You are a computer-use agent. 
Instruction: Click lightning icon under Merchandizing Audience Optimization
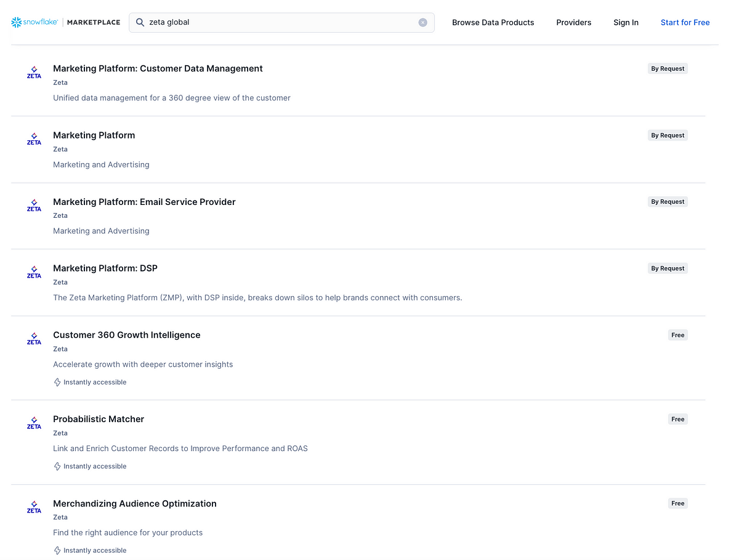[x=57, y=551]
